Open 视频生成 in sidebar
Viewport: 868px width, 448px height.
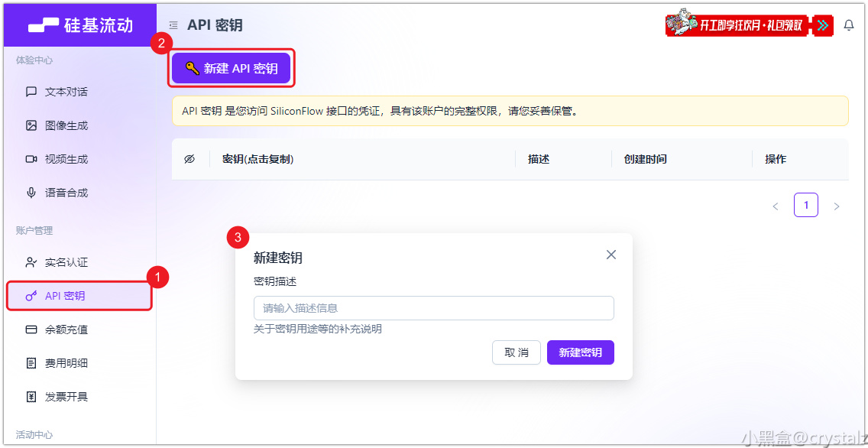[66, 160]
